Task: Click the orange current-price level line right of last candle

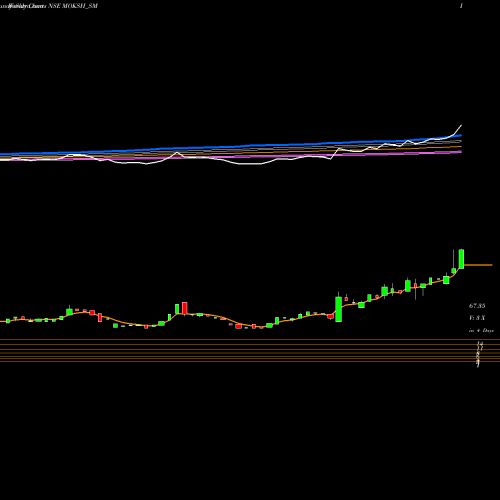Action: coord(478,265)
